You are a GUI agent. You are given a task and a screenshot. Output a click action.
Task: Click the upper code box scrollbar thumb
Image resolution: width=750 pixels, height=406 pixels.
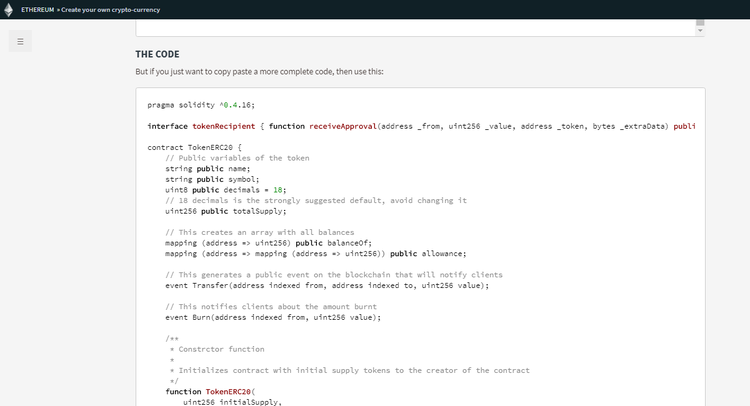[700, 21]
